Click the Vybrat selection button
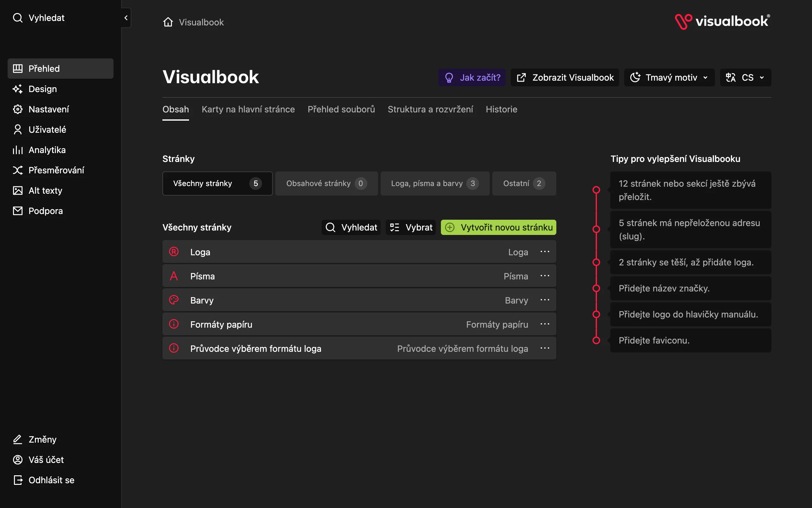The height and width of the screenshot is (508, 812). (x=411, y=227)
